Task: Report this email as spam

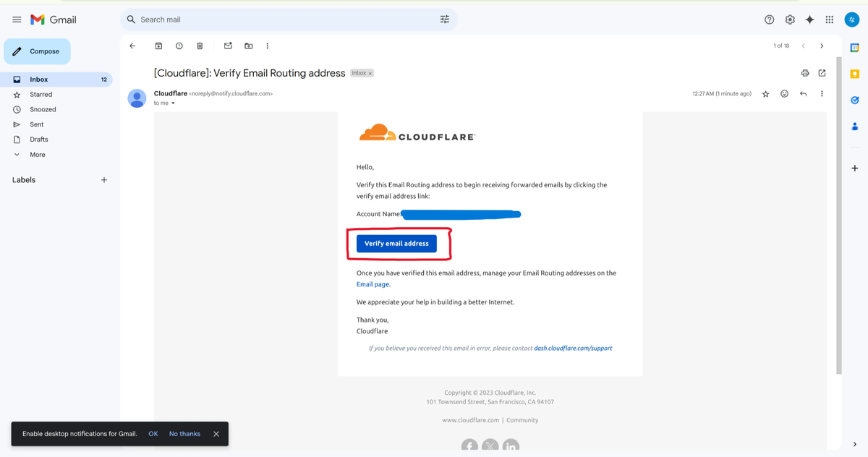Action: (x=179, y=46)
